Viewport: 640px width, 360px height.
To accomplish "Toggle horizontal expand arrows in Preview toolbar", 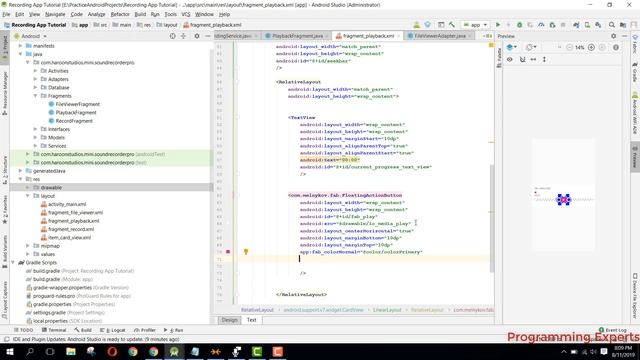I will (x=533, y=59).
